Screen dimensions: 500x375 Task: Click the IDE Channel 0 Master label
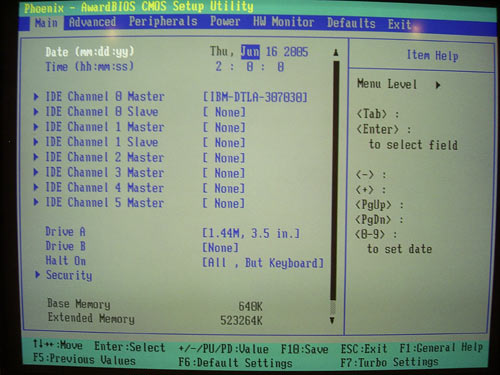tap(105, 97)
